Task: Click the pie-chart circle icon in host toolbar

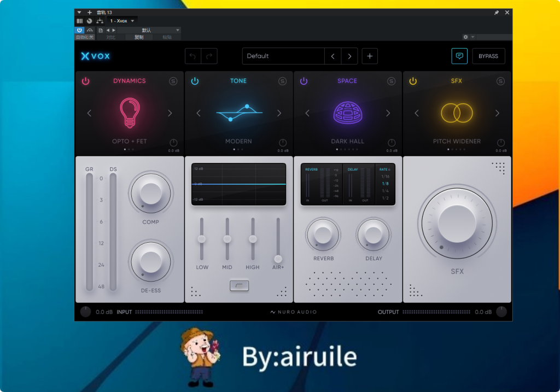Action: click(x=89, y=21)
